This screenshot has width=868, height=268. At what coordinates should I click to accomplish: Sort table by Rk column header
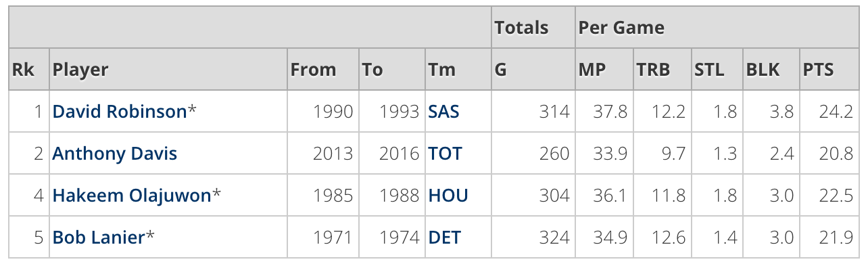(x=29, y=70)
